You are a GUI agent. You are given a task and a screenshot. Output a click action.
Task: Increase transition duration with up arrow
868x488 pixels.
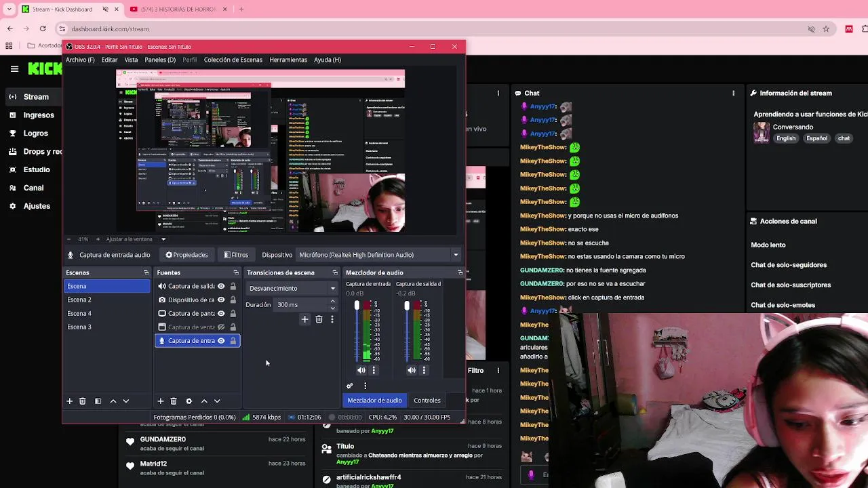pyautogui.click(x=332, y=302)
